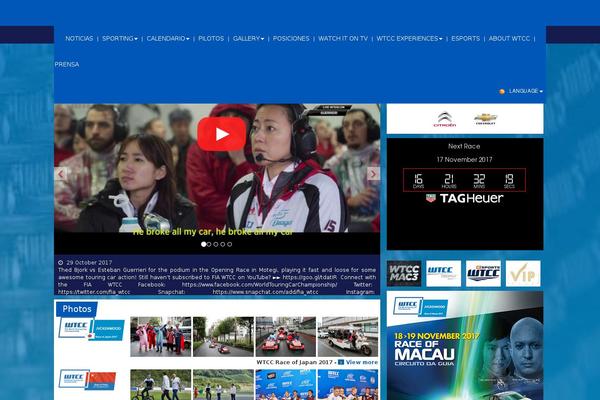The height and width of the screenshot is (400, 600).
Task: Expand the Calendario dropdown menu
Action: tap(168, 39)
